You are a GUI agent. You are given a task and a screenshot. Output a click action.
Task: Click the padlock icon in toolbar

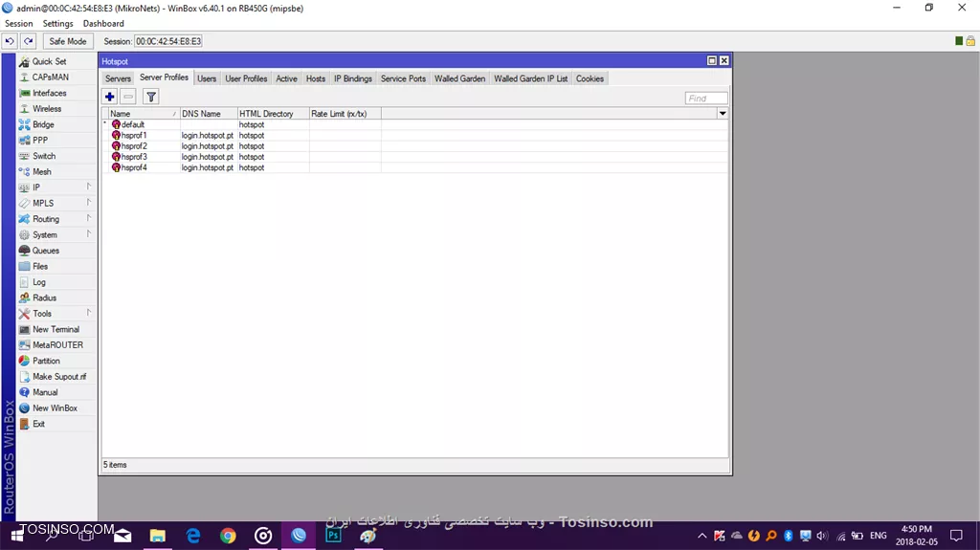point(970,40)
